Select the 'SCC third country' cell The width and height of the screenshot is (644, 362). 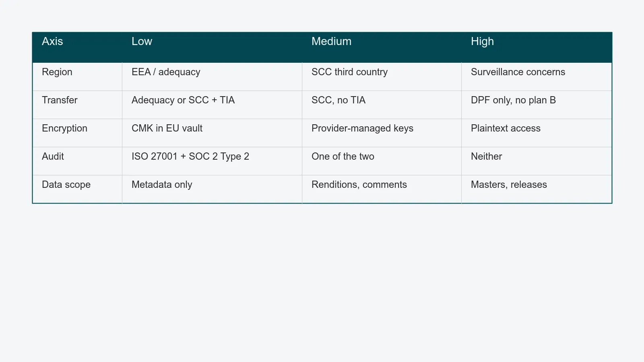click(x=382, y=76)
